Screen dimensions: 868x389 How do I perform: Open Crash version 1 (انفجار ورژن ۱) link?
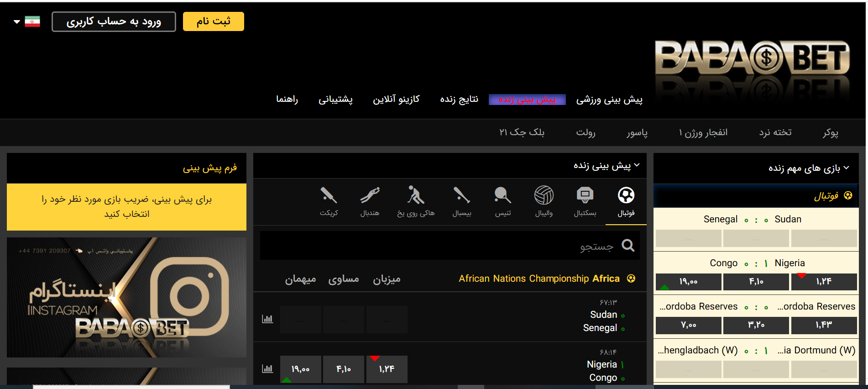pyautogui.click(x=703, y=132)
